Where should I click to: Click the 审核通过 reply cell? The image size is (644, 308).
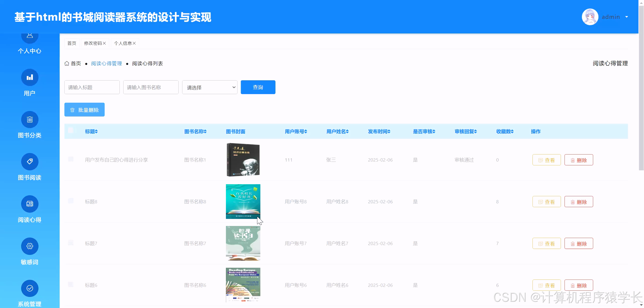pyautogui.click(x=464, y=160)
